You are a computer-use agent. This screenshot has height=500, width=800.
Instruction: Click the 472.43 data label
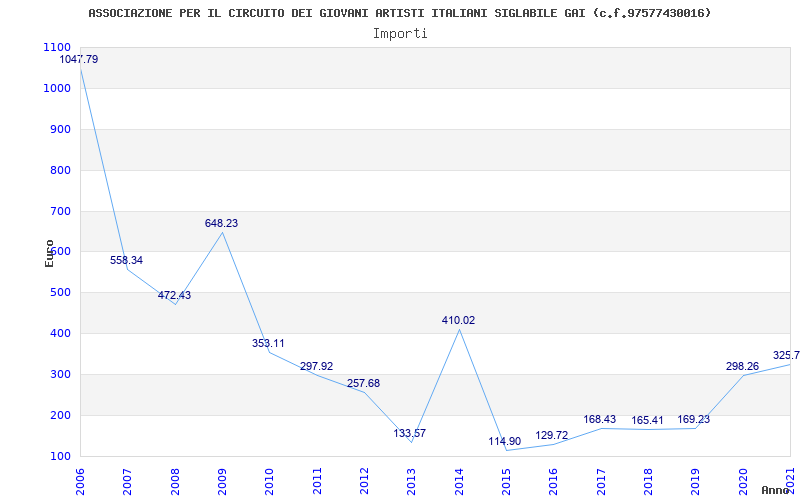click(x=174, y=295)
